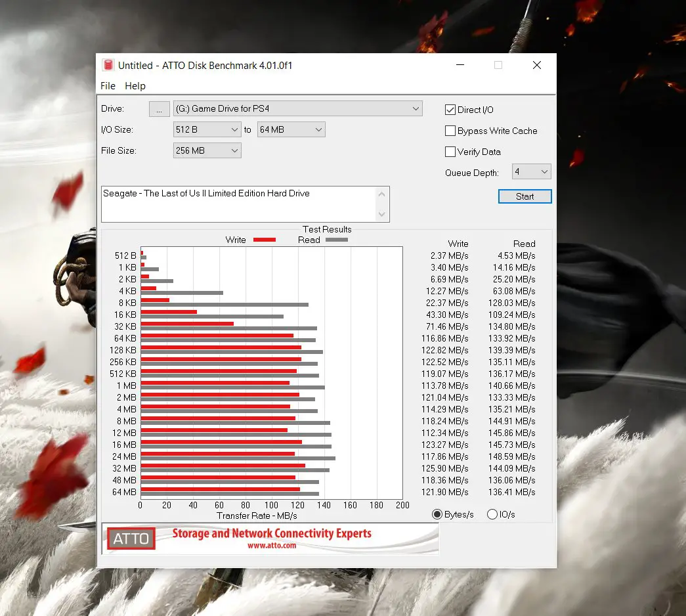686x616 pixels.
Task: Close the ATTO Disk Benchmark window
Action: (x=537, y=65)
